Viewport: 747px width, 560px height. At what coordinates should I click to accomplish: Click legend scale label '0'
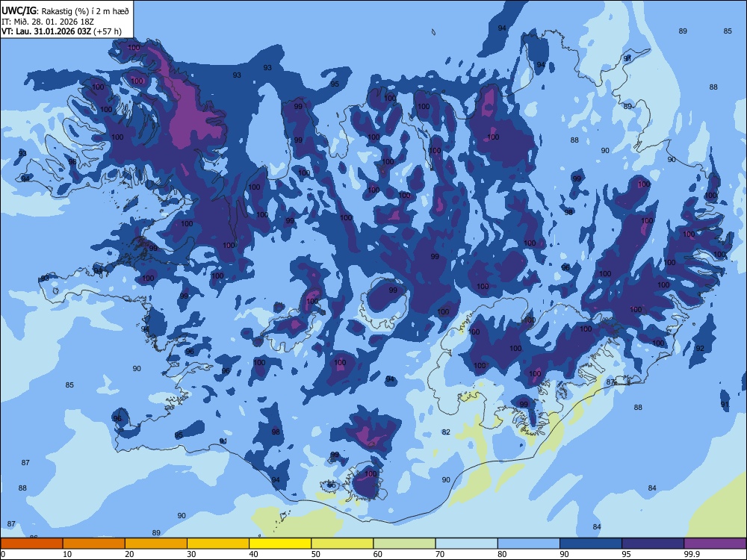3,554
